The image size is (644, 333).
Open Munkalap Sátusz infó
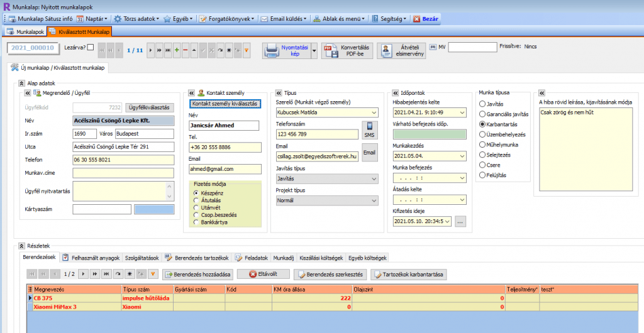40,18
